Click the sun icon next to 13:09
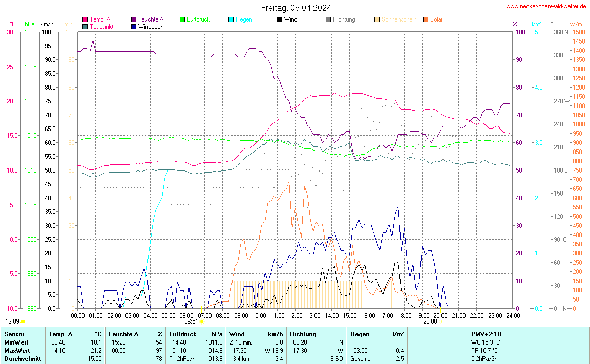Screen dimensions: 590x364 click(23, 322)
